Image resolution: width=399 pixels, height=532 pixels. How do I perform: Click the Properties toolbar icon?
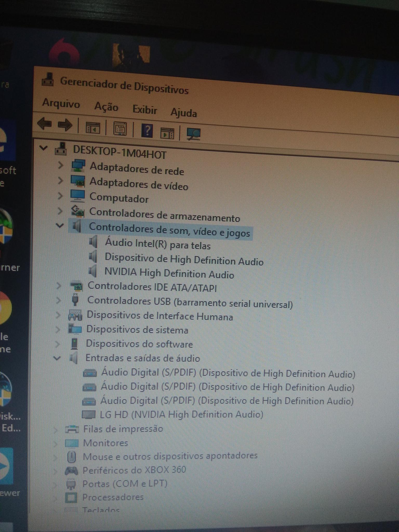click(x=120, y=129)
